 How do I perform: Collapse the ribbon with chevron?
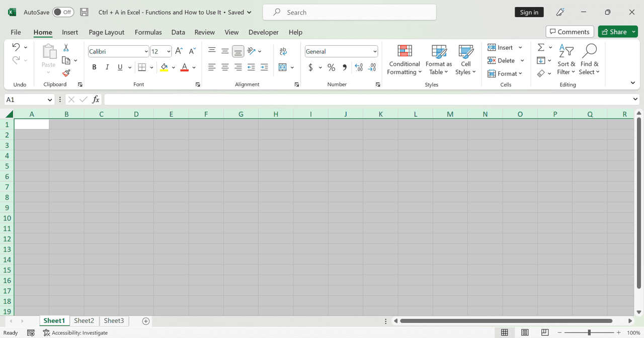pyautogui.click(x=632, y=83)
